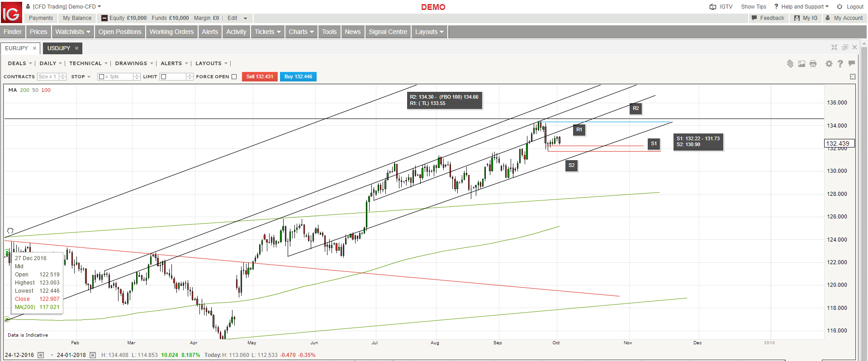868x361 pixels.
Task: Open the Tools menu item
Action: click(329, 32)
